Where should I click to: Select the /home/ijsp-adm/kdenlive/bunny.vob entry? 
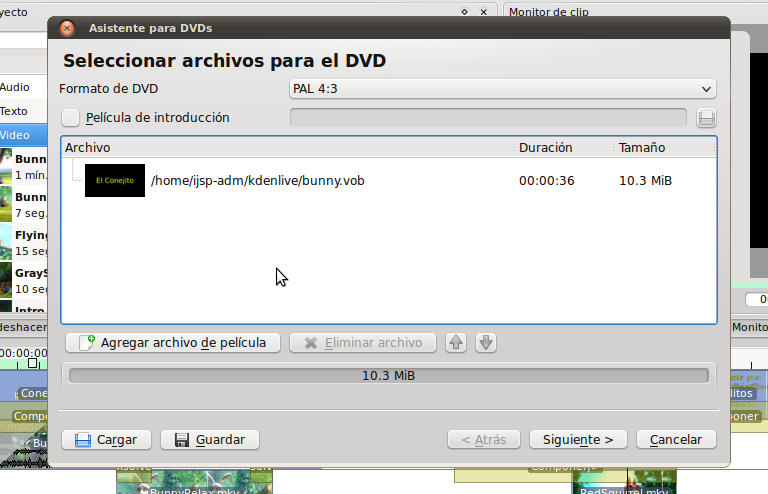[258, 181]
